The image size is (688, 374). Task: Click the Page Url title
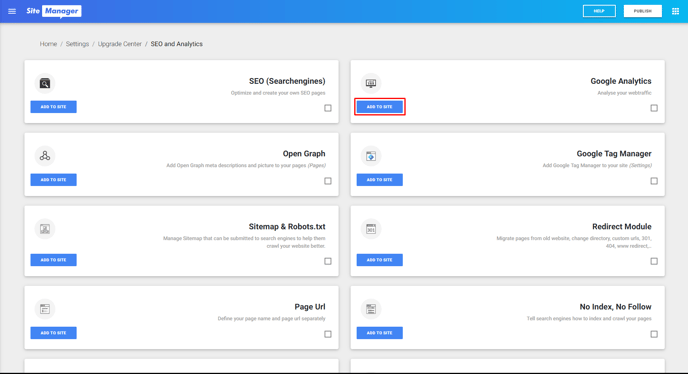[310, 307]
